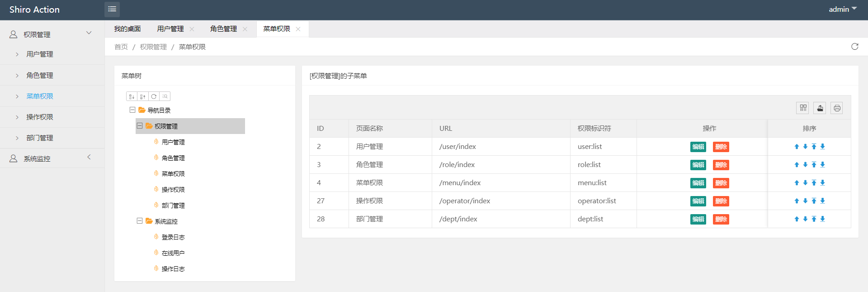Viewport: 868px width, 292px height.
Task: Expand 系统监控 sidebar section
Action: 89,157
